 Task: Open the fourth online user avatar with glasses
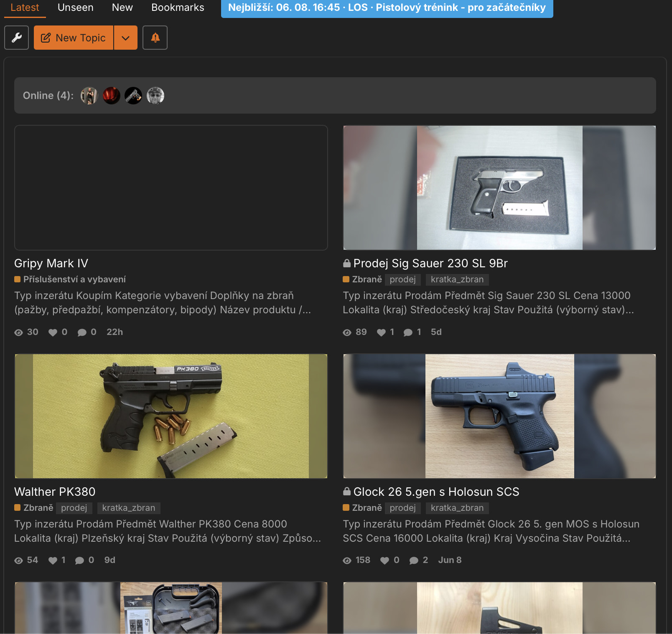click(x=155, y=96)
